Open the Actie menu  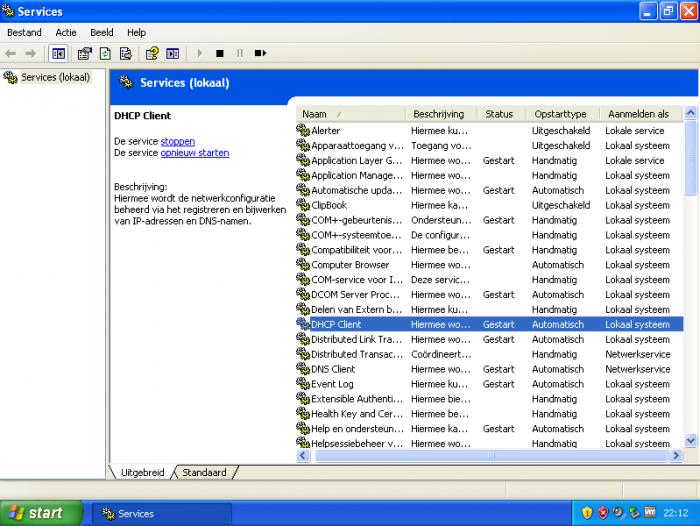pos(66,33)
